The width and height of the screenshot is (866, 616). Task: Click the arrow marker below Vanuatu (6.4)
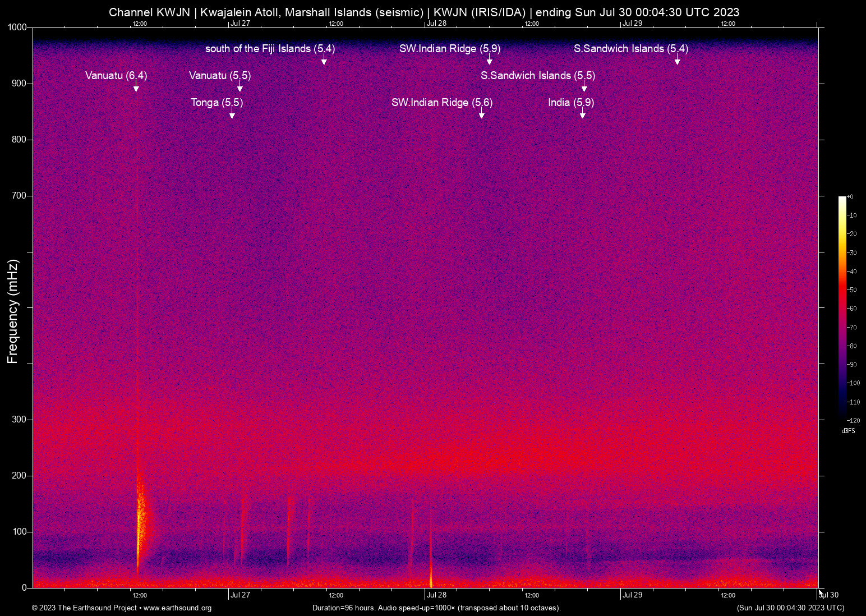click(136, 88)
